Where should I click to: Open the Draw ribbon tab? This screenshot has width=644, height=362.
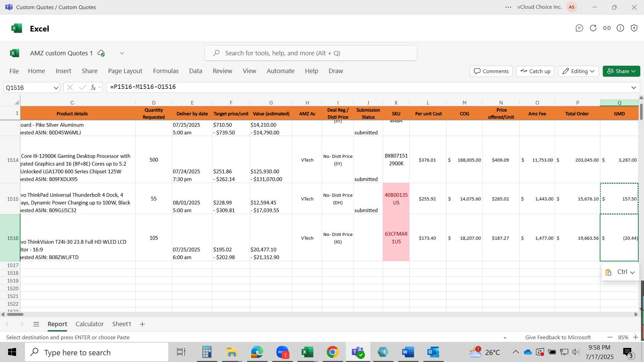pyautogui.click(x=336, y=71)
